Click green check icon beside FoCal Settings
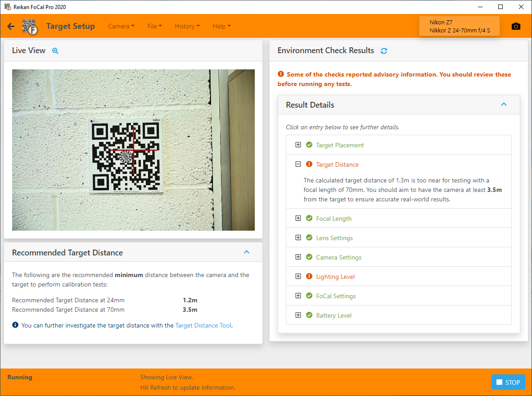532x396 pixels. pos(309,296)
